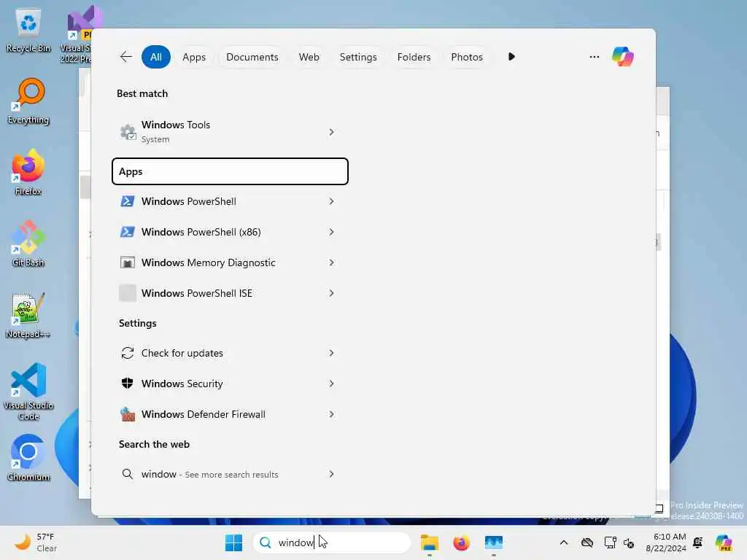Expand Windows Security chevron
Image resolution: width=747 pixels, height=560 pixels.
332,384
